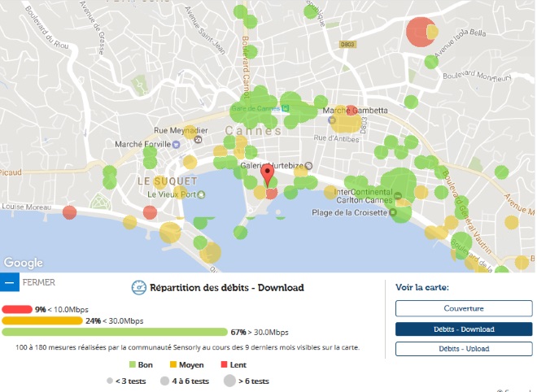Viewport: 537px width, 392px height.
Task: Click the Le Vieux Port place icon
Action: coord(202,195)
